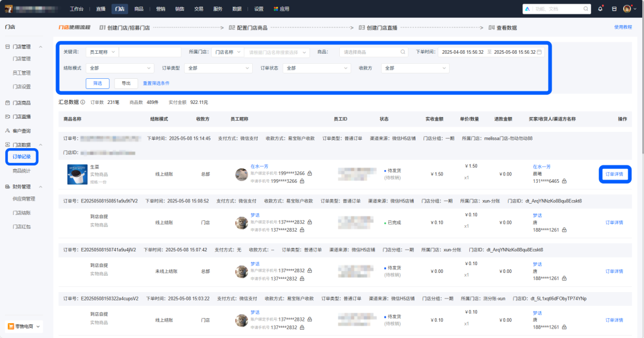Focus the keyword text input after 员工昵称
The image size is (644, 338).
pos(150,52)
